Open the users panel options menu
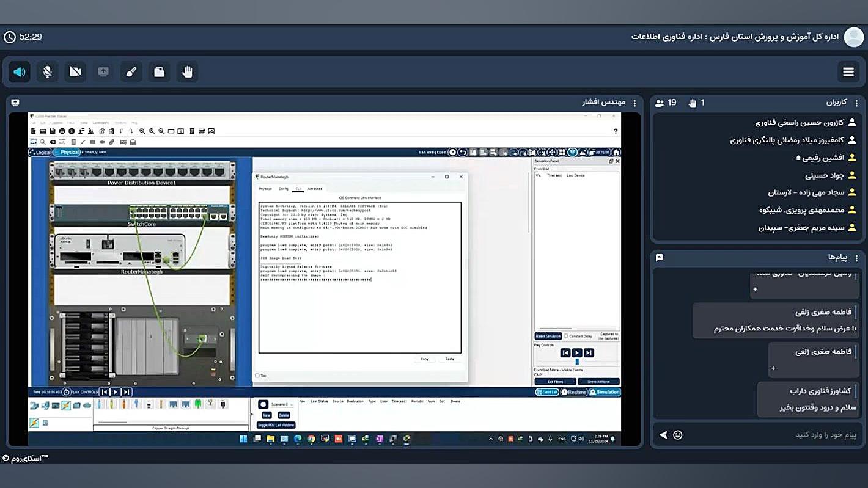868x488 pixels. click(x=856, y=103)
